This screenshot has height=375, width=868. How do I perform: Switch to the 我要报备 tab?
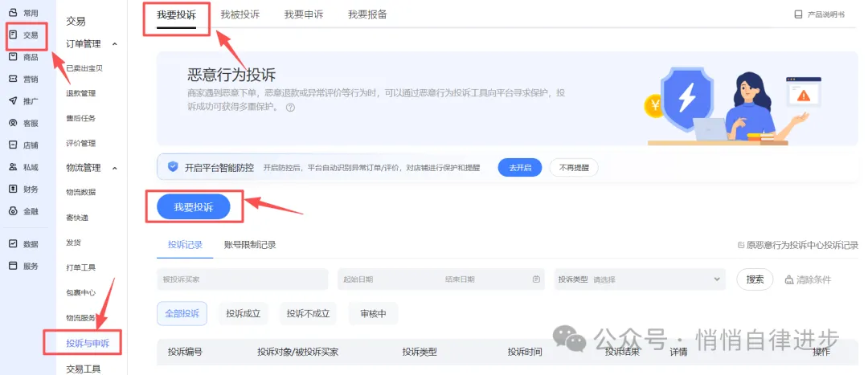click(x=367, y=15)
